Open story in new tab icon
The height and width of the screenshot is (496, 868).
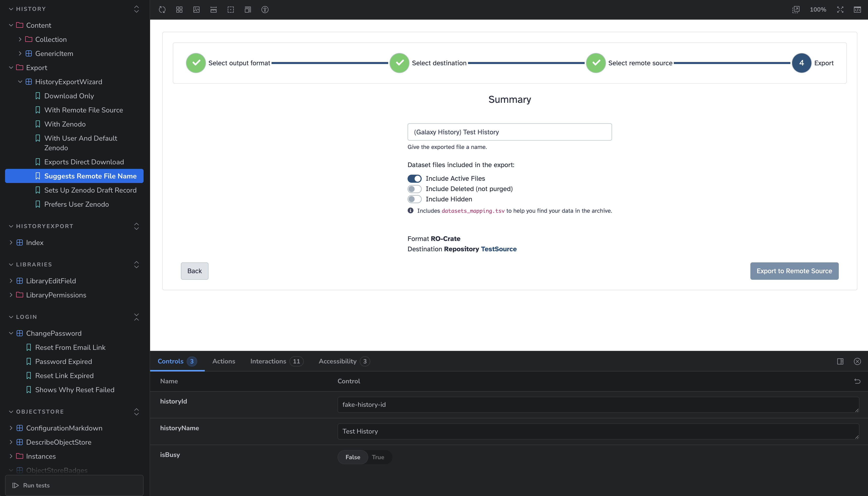pyautogui.click(x=796, y=10)
